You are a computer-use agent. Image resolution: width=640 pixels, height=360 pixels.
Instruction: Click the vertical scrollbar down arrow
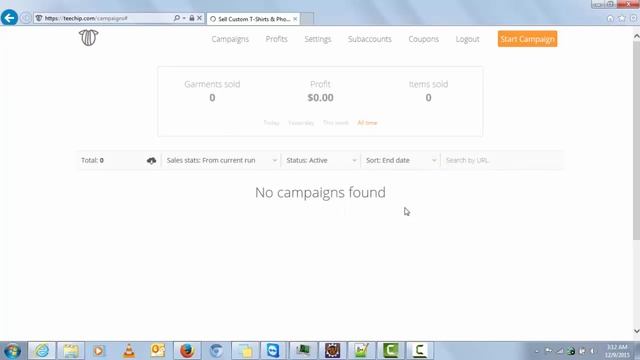coord(636,331)
